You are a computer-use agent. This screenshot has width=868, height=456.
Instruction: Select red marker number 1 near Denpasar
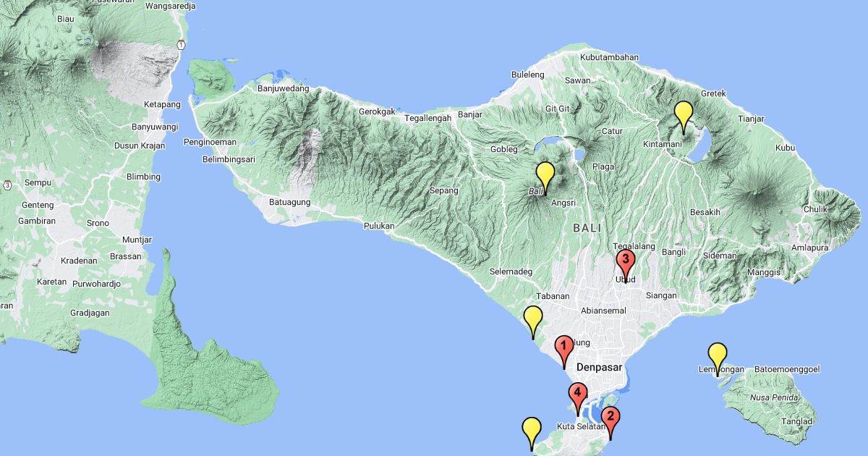point(564,351)
